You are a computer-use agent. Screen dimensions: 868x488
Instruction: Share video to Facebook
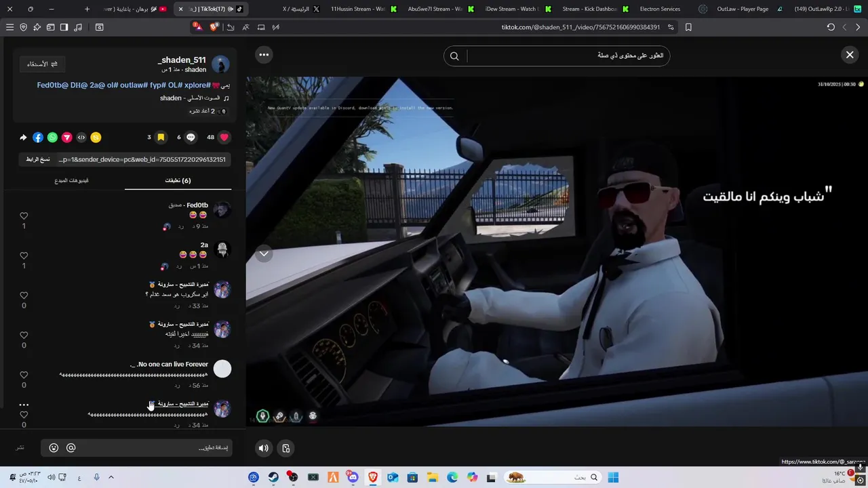point(38,138)
